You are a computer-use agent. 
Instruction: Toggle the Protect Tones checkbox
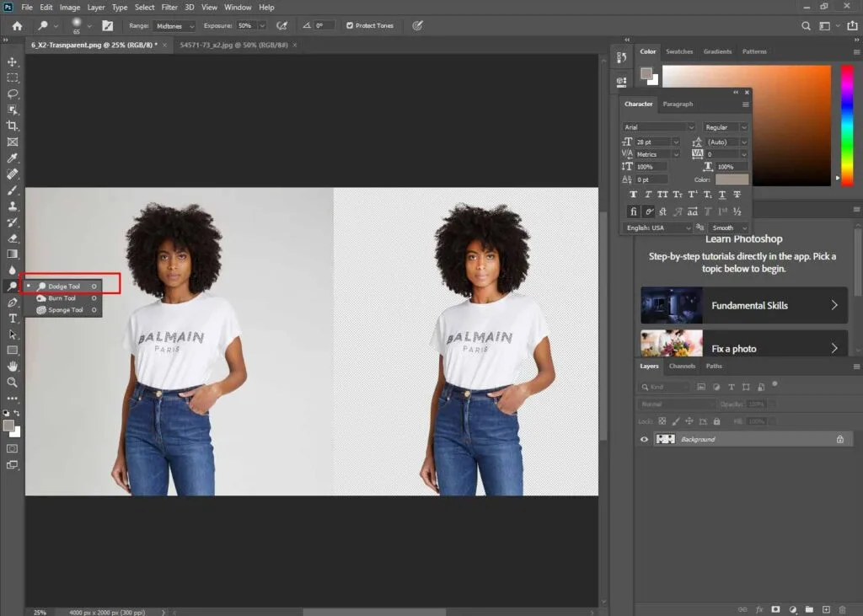(349, 25)
